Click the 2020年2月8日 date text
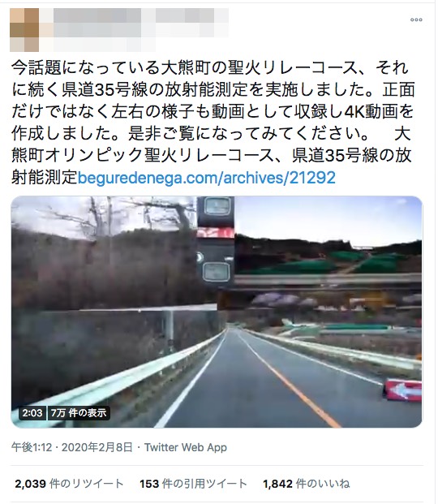The image size is (438, 504). pos(97,447)
